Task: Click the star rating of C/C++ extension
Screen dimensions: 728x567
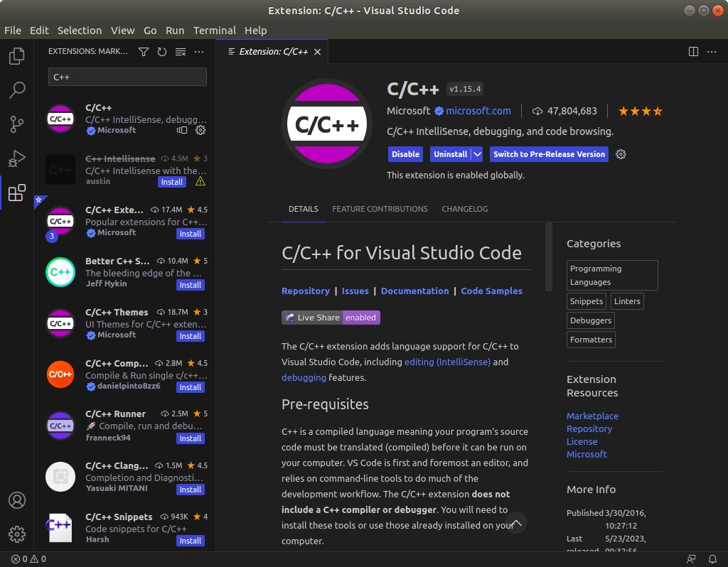Action: pyautogui.click(x=641, y=111)
